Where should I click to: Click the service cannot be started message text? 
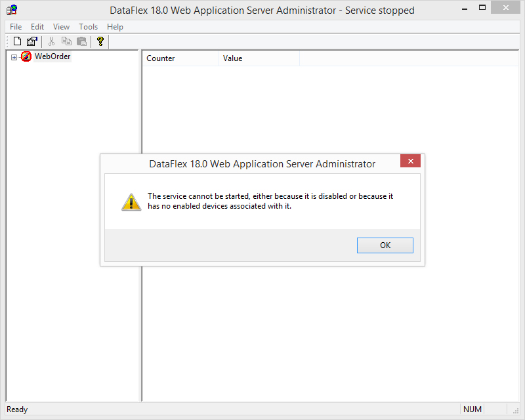270,201
